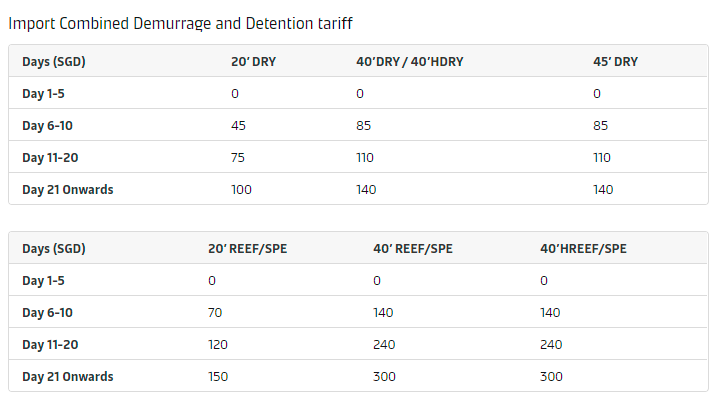Click Days (SGD) header of second table

(x=54, y=248)
